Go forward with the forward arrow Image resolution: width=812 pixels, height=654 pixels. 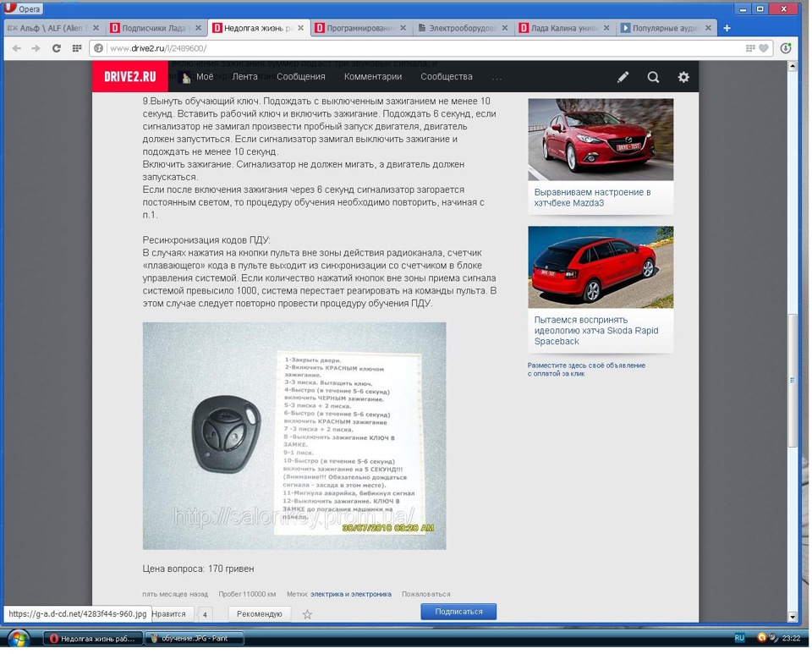click(36, 48)
